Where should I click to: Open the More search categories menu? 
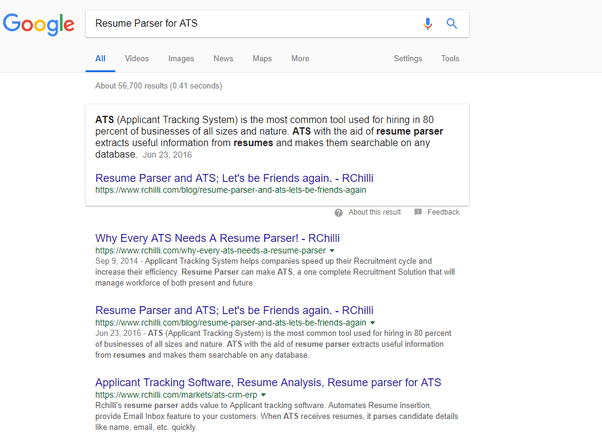300,58
